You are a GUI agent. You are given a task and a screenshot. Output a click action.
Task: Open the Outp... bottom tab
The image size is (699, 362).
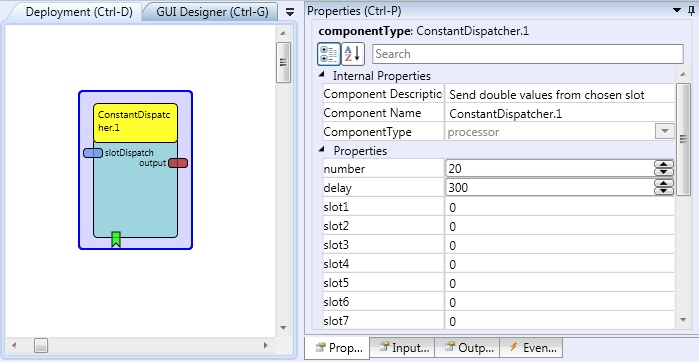(467, 348)
